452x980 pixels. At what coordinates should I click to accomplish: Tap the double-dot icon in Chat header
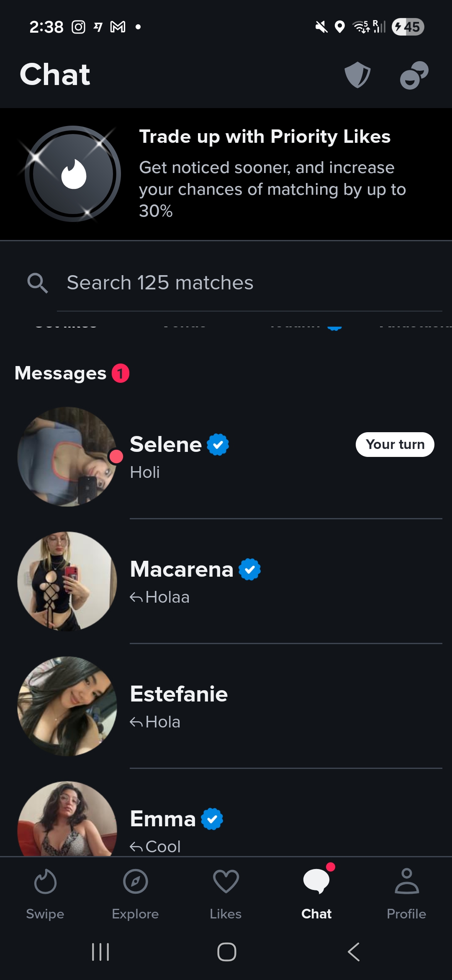click(x=414, y=75)
